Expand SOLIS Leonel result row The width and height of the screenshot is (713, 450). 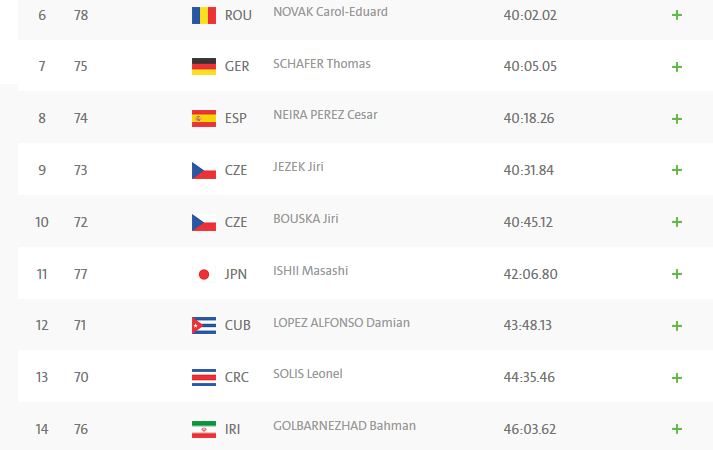tap(677, 378)
